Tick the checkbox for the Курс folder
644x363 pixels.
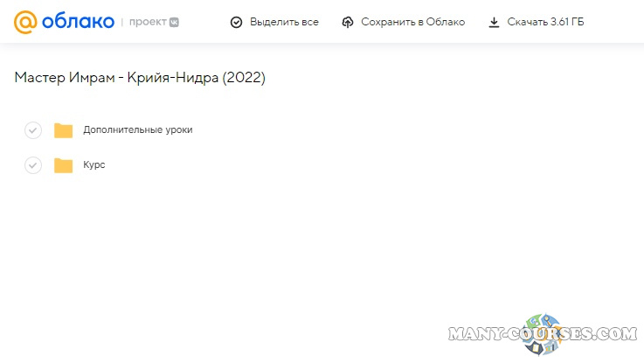pos(33,165)
